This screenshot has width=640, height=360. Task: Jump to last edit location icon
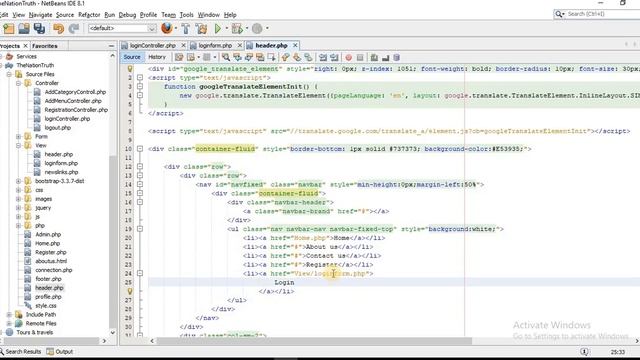tap(179, 57)
